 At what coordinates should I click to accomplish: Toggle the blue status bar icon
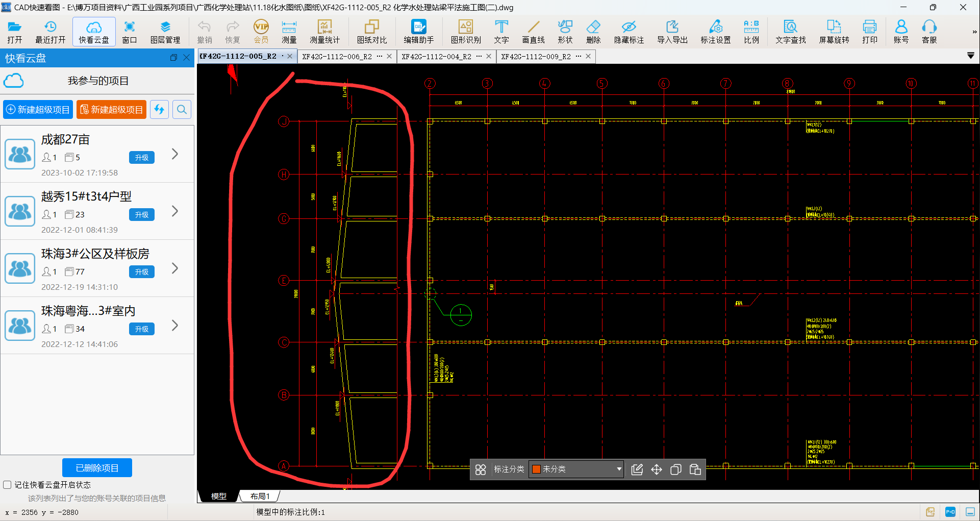click(950, 512)
